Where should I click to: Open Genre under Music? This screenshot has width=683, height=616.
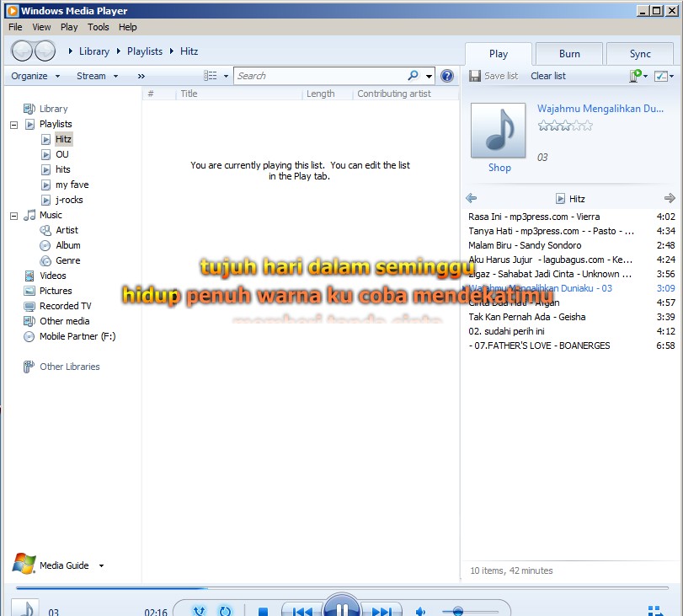point(68,260)
